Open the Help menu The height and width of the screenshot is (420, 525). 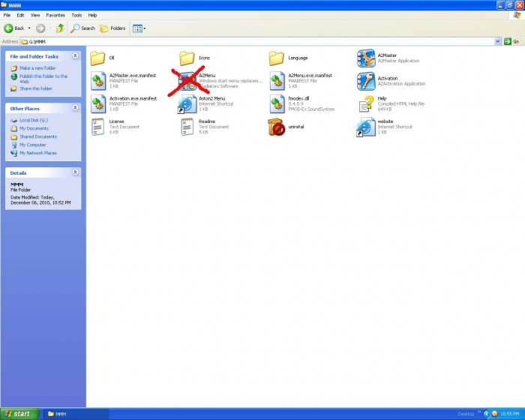92,16
